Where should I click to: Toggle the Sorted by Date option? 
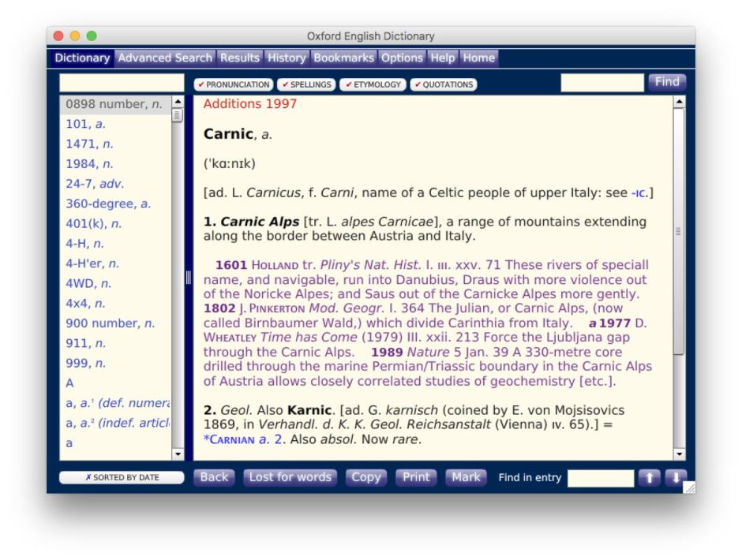click(x=122, y=478)
